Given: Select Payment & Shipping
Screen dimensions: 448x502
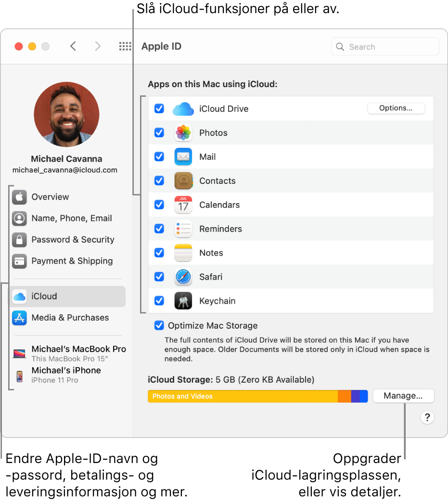Looking at the screenshot, I should [x=68, y=261].
